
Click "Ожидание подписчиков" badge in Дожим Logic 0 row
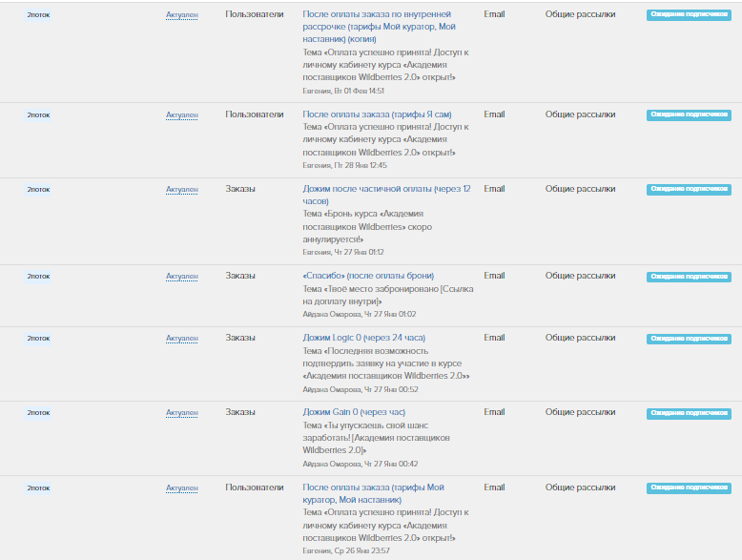click(689, 339)
